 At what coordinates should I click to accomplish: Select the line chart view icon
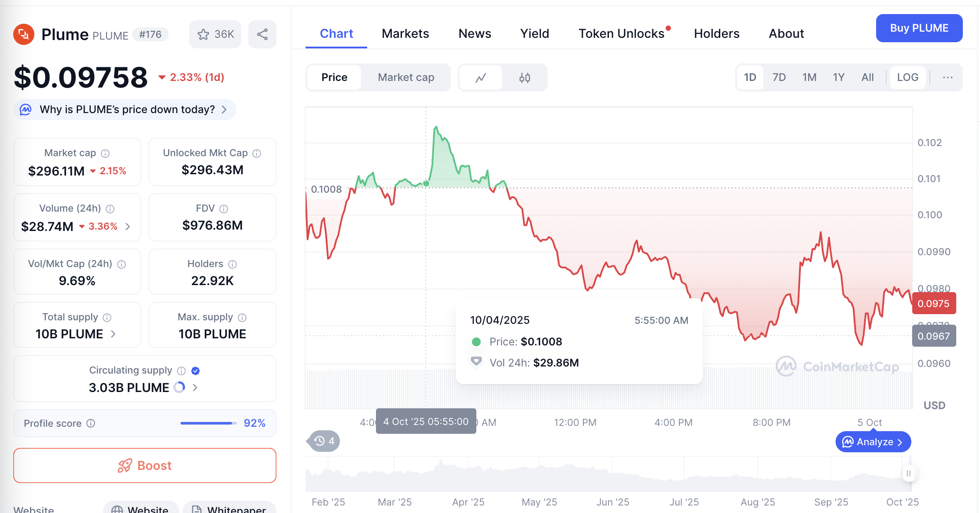point(481,78)
